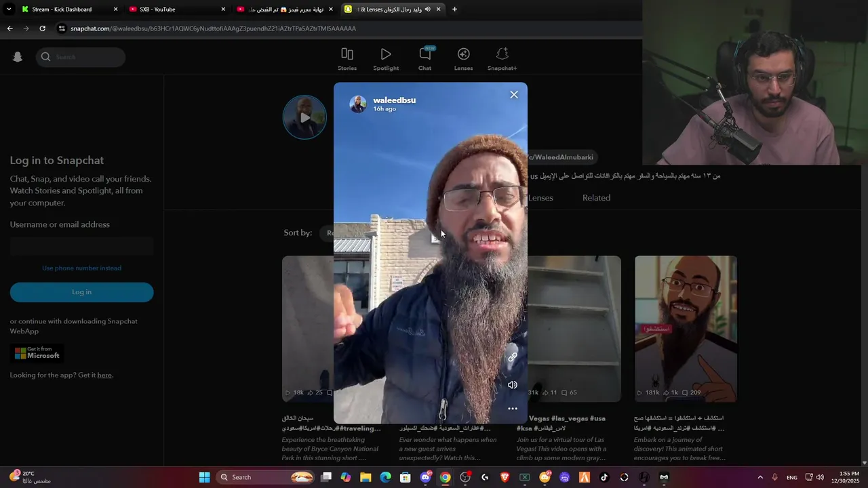Screen dimensions: 868x488
Task: Show hidden system tray icons
Action: click(760, 477)
